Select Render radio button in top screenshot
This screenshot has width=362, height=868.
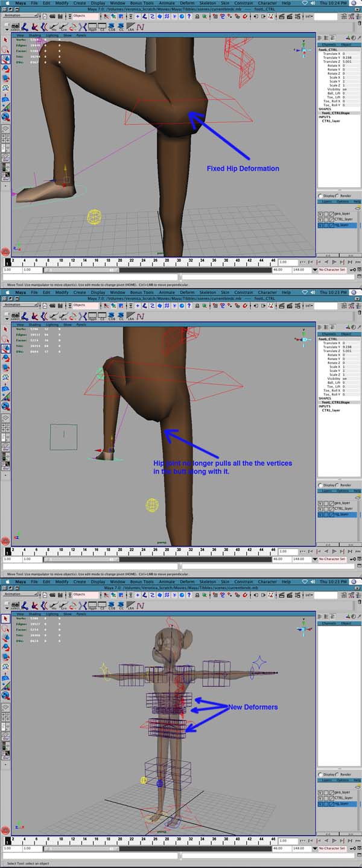click(x=338, y=196)
